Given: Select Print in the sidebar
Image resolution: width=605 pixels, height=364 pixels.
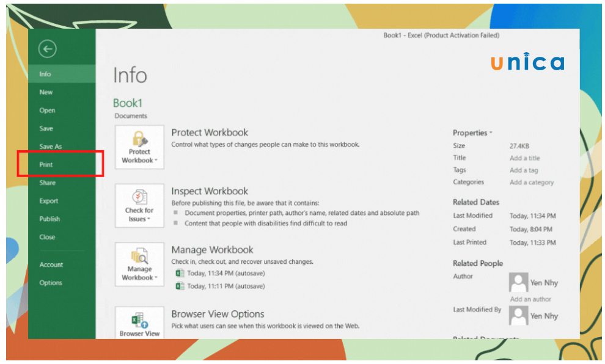Looking at the screenshot, I should tap(62, 165).
